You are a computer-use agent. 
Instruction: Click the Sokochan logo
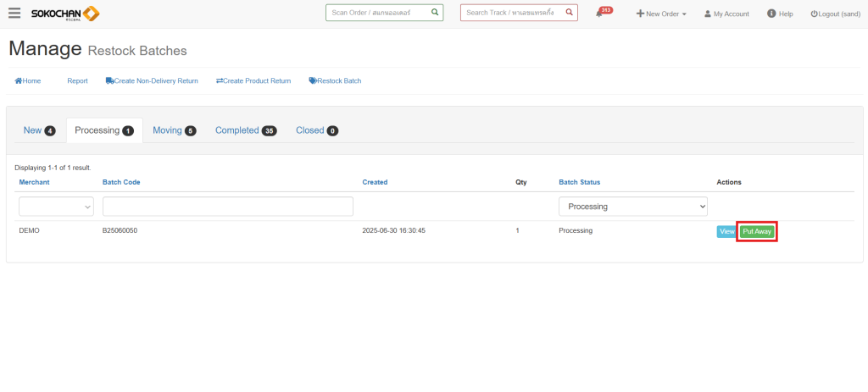pyautogui.click(x=65, y=14)
